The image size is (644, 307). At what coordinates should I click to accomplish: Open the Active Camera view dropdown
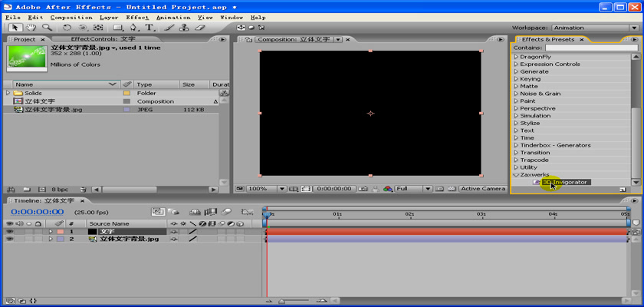(482, 189)
